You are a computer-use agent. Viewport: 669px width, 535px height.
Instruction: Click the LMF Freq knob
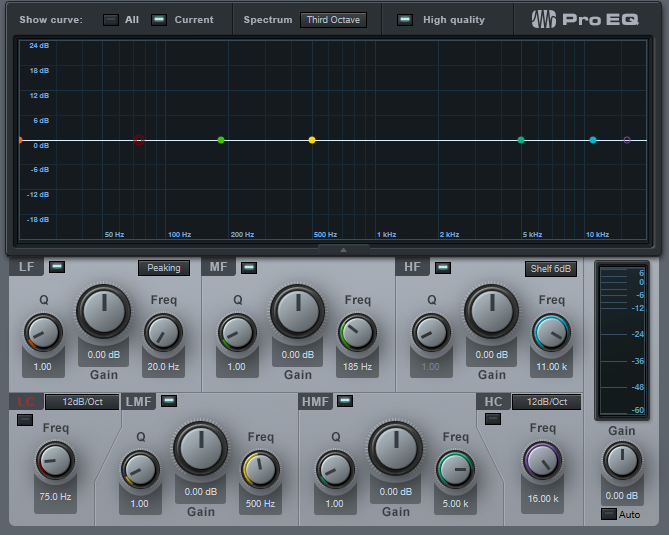[260, 470]
